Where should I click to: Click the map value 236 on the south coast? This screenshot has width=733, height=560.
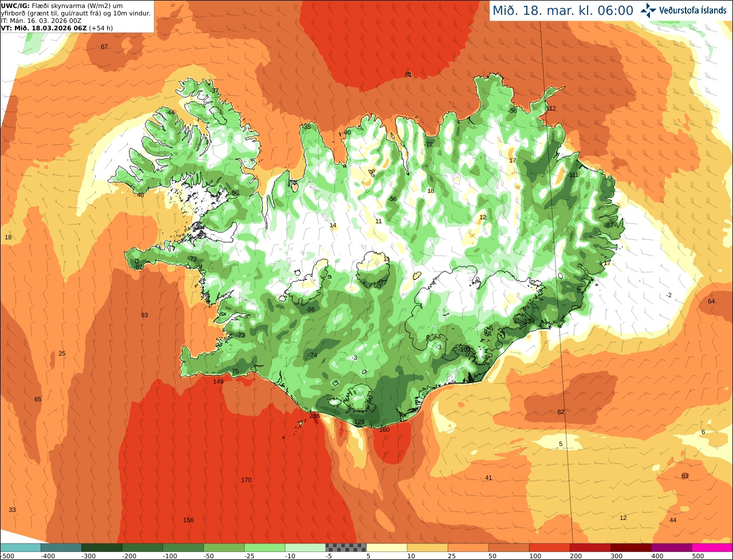(314, 416)
